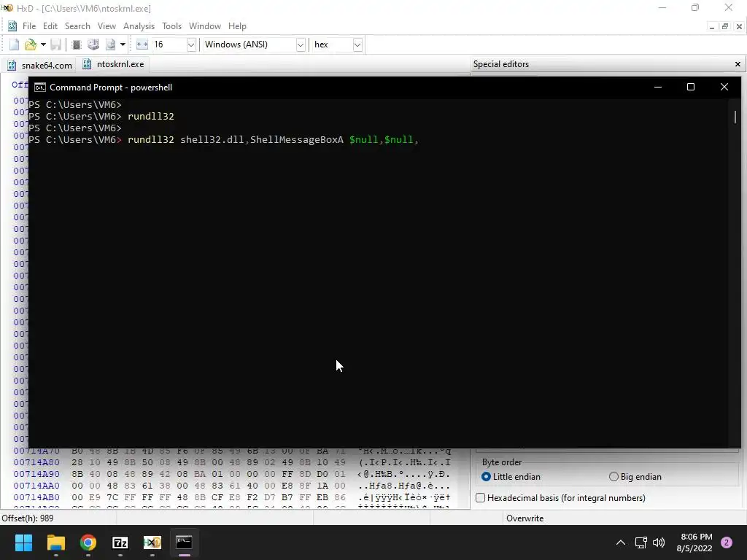This screenshot has height=560, width=747.
Task: Click the Byte order group label
Action: coord(502,462)
